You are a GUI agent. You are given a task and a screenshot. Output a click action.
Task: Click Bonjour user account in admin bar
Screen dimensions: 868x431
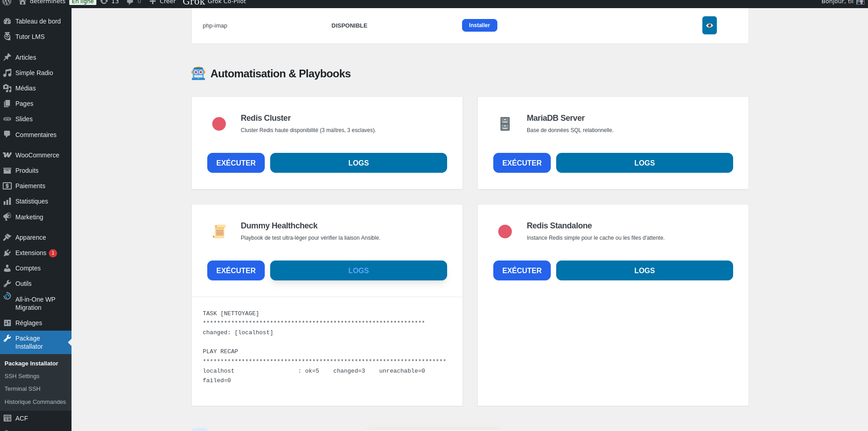pyautogui.click(x=843, y=2)
